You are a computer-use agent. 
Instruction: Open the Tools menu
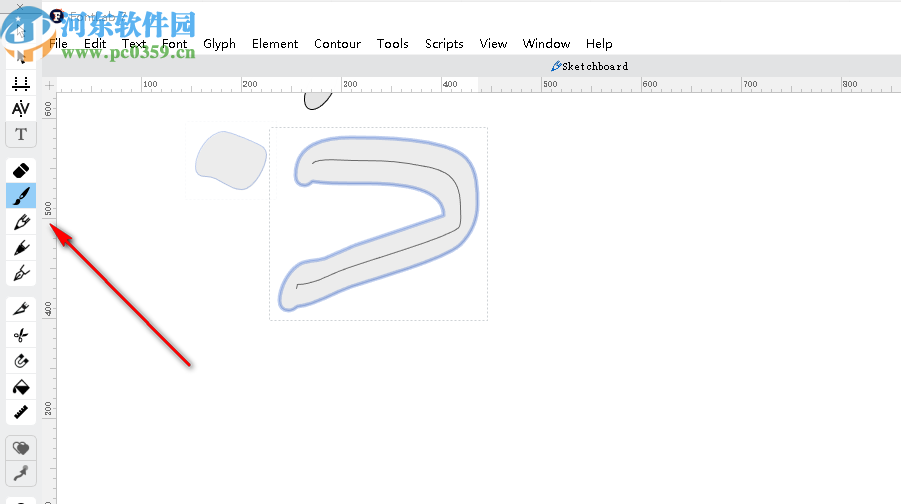tap(392, 44)
